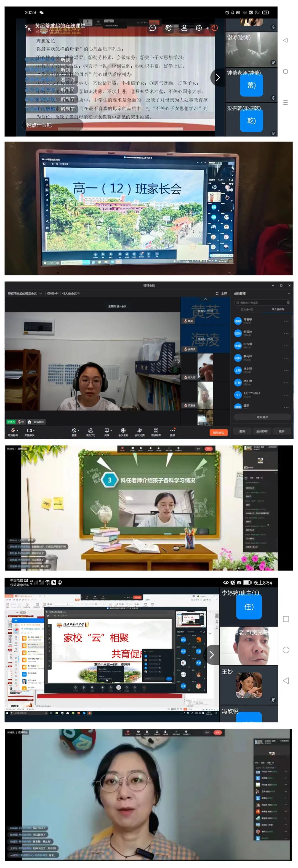Select 梁振乾 participant tile

251,120
